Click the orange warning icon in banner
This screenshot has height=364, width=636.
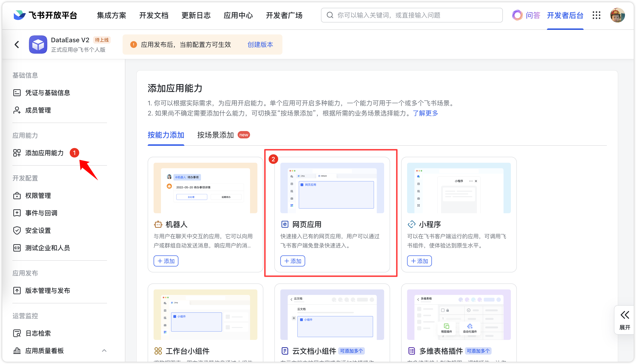pyautogui.click(x=133, y=45)
